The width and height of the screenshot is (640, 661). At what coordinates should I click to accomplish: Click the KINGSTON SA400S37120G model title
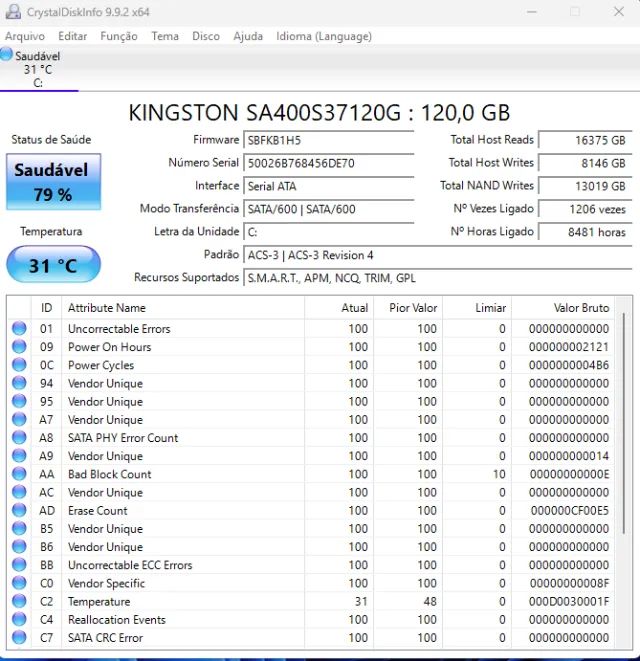tap(319, 113)
